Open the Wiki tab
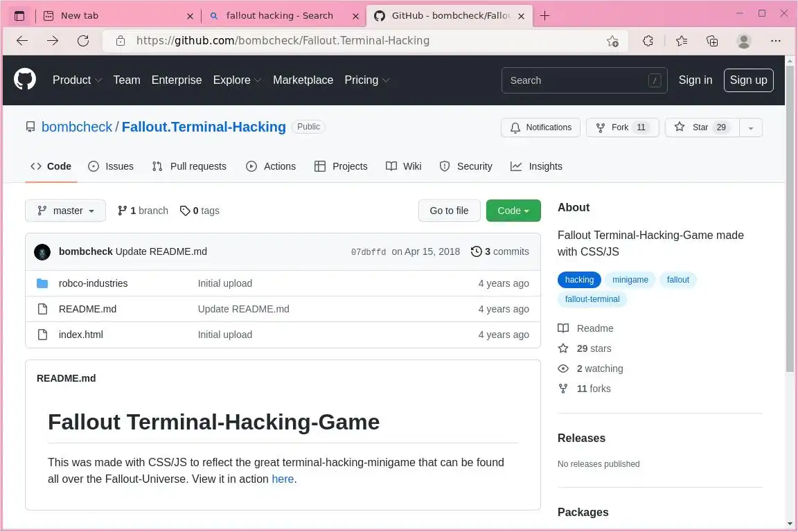Viewport: 798px width, 532px height. 404,166
